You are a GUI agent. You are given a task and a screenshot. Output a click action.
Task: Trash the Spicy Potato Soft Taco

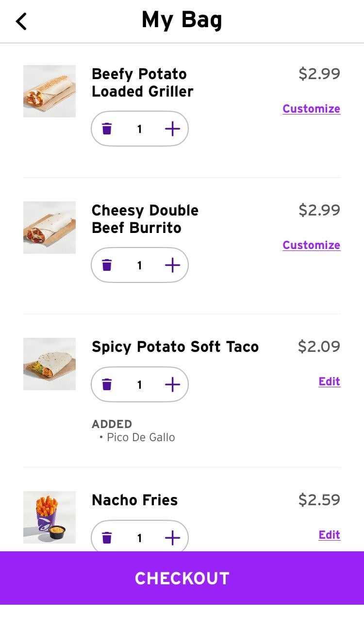[x=107, y=384]
